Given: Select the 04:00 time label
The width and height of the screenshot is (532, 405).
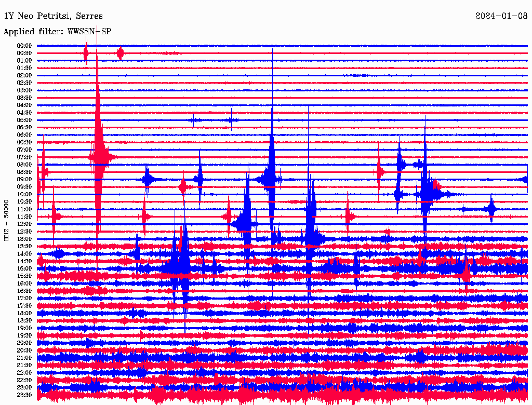Looking at the screenshot, I should pyautogui.click(x=24, y=105).
